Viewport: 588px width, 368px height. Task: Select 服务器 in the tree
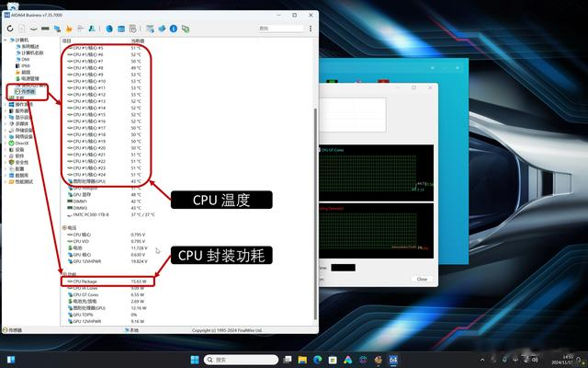(x=22, y=110)
